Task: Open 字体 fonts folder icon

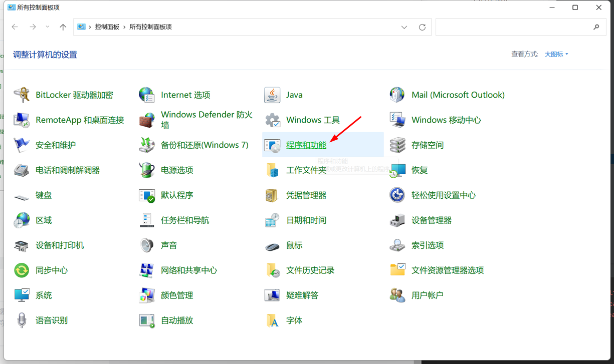Action: coord(272,320)
